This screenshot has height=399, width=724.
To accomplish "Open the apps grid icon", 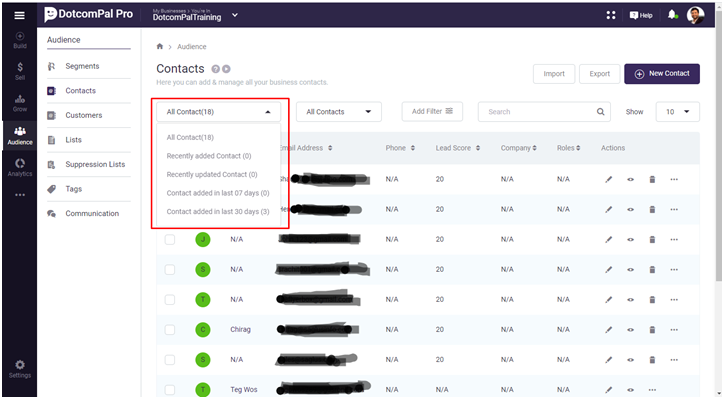I will coord(610,15).
